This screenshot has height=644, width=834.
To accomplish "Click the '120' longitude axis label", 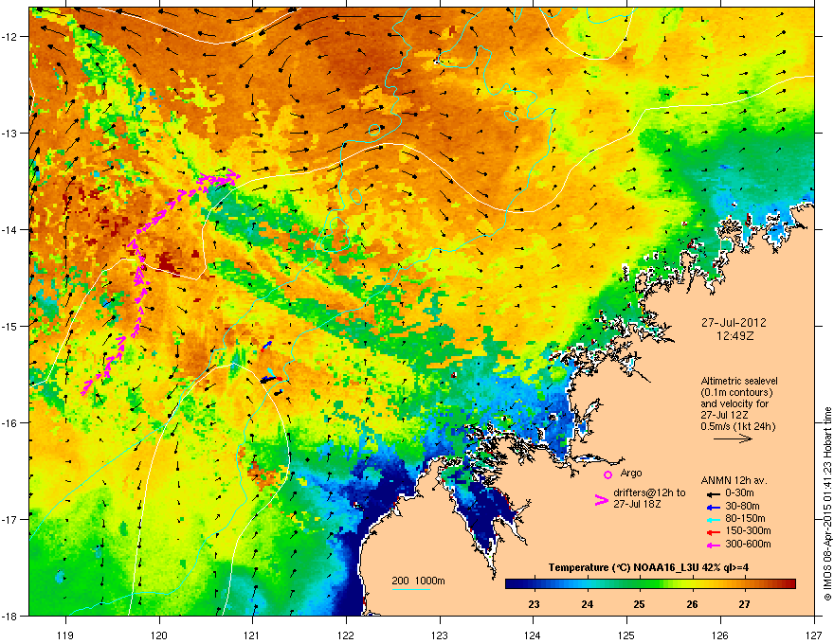I will point(159,635).
